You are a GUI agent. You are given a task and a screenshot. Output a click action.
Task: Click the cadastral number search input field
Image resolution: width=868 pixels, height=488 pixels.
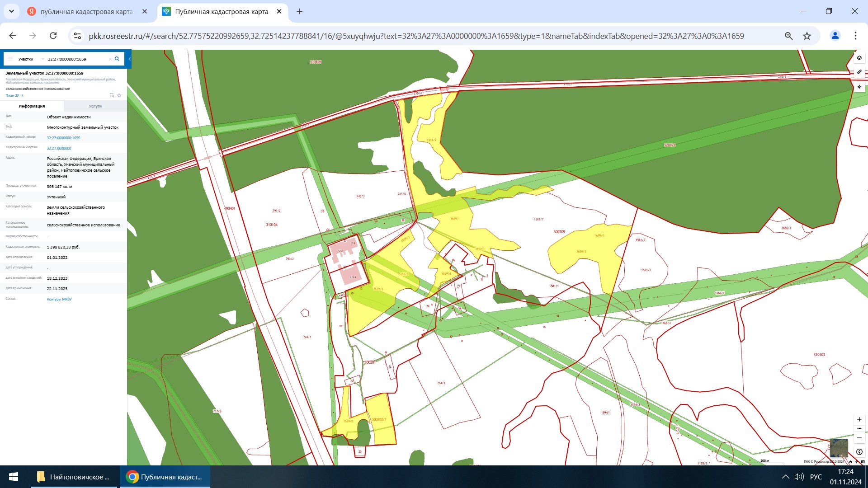point(77,59)
